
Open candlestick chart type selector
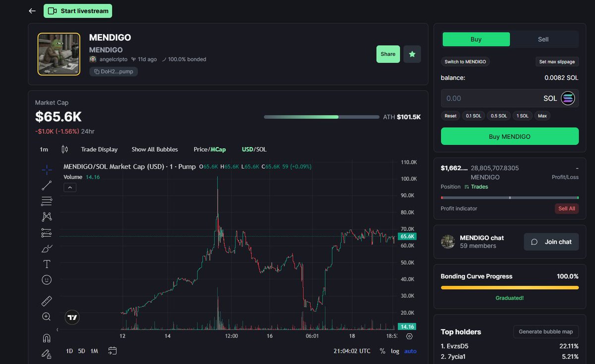tap(64, 149)
